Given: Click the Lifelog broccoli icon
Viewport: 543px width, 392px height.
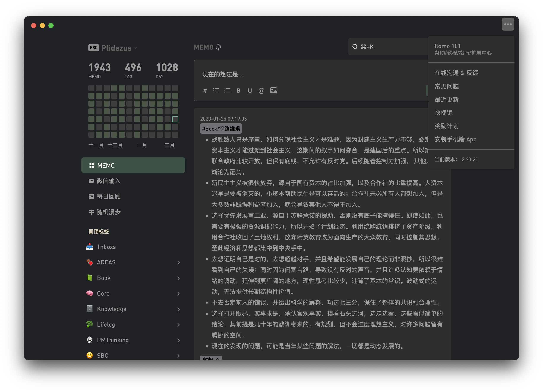Looking at the screenshot, I should (90, 324).
